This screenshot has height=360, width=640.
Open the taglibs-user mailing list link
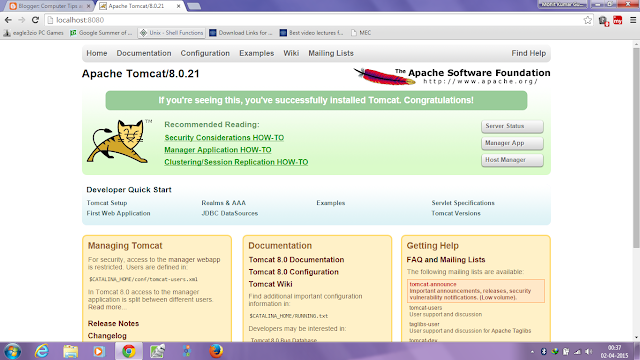(424, 324)
